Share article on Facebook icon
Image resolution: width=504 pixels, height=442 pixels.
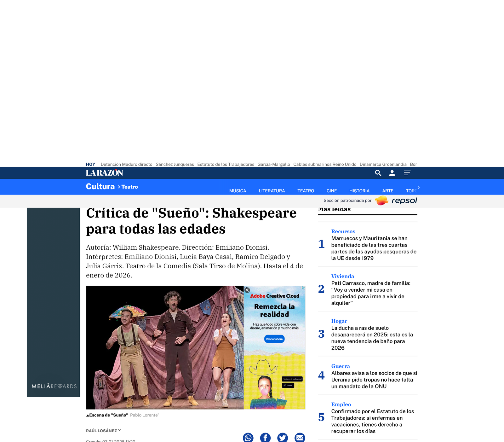pos(265,438)
